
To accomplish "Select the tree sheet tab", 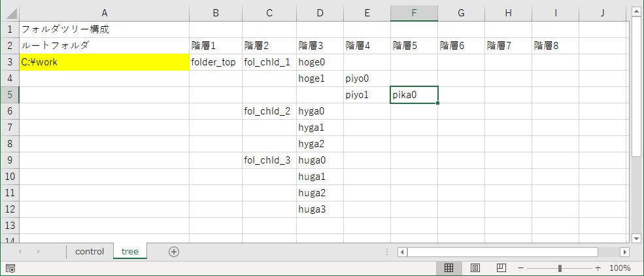I will pyautogui.click(x=130, y=251).
